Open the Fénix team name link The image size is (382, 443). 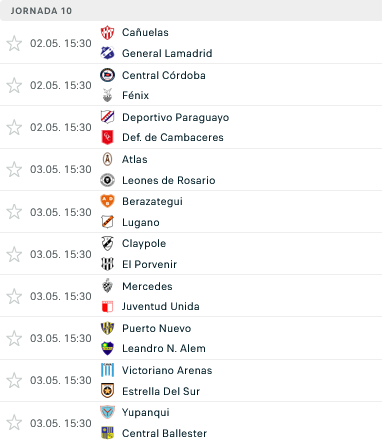coord(135,95)
